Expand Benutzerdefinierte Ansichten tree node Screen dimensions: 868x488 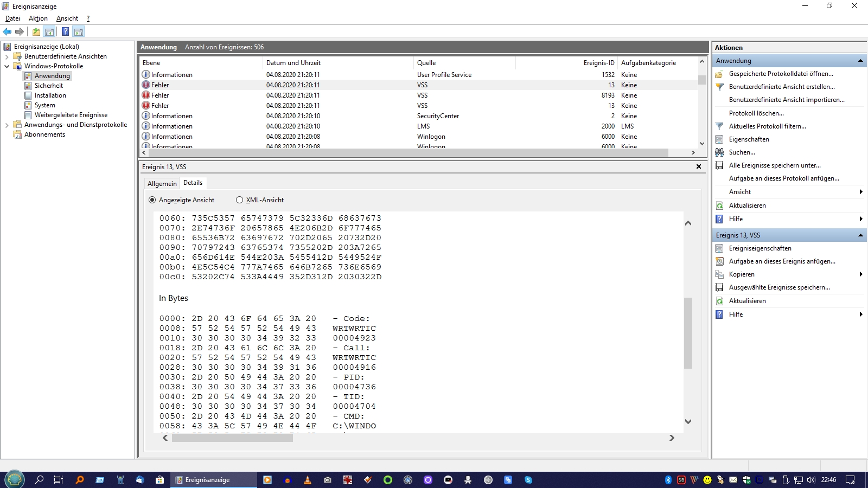tap(7, 56)
